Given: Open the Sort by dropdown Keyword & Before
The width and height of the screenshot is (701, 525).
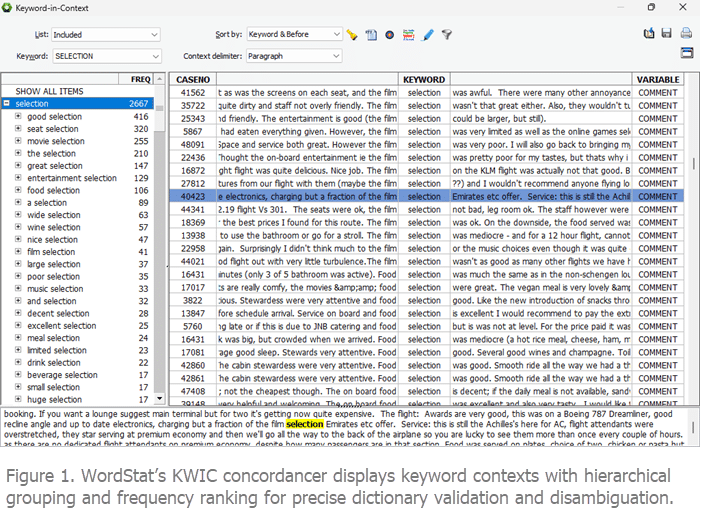Looking at the screenshot, I should pyautogui.click(x=294, y=34).
